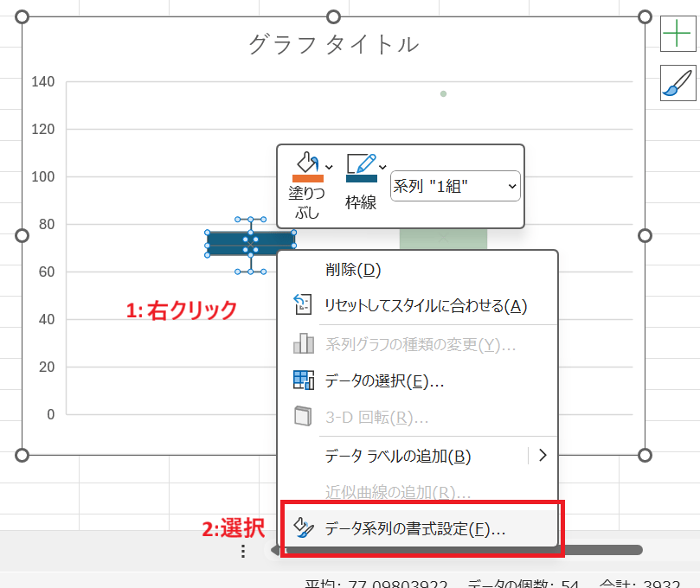Image resolution: width=700 pixels, height=588 pixels.
Task: Open the fill color dropdown arrow
Action: (x=327, y=168)
